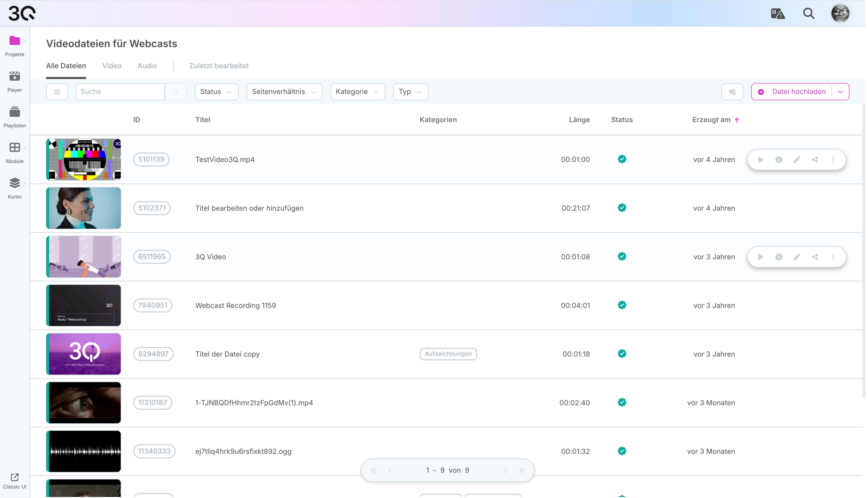Open Konto layers icon in sidebar
Screen dimensions: 868x498
(14, 183)
